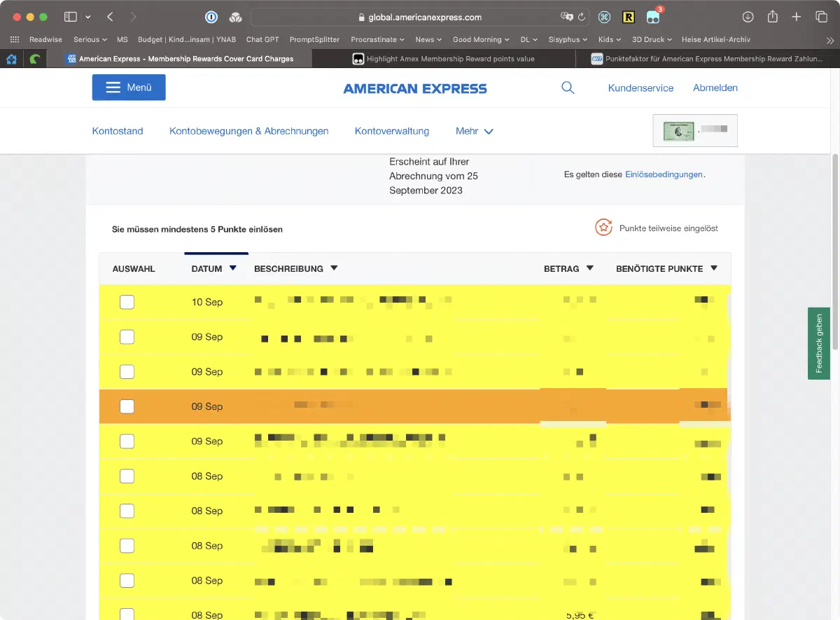
Task: Reload the page using refresh icon
Action: tap(581, 17)
